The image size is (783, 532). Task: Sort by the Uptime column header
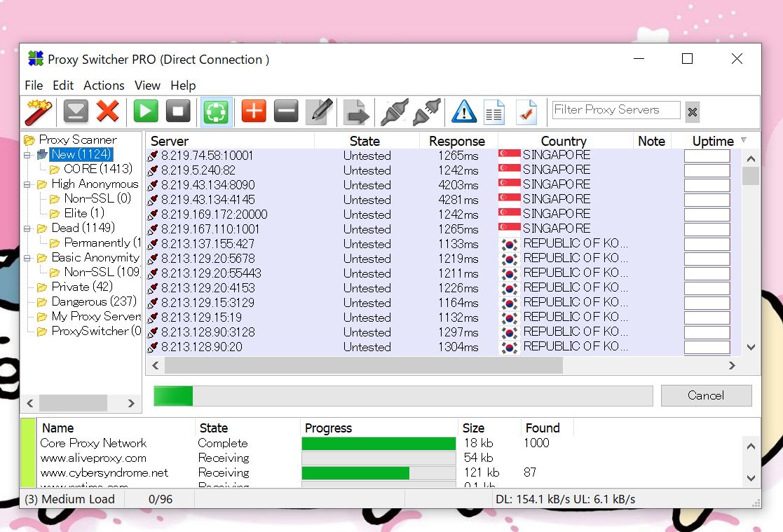[713, 142]
